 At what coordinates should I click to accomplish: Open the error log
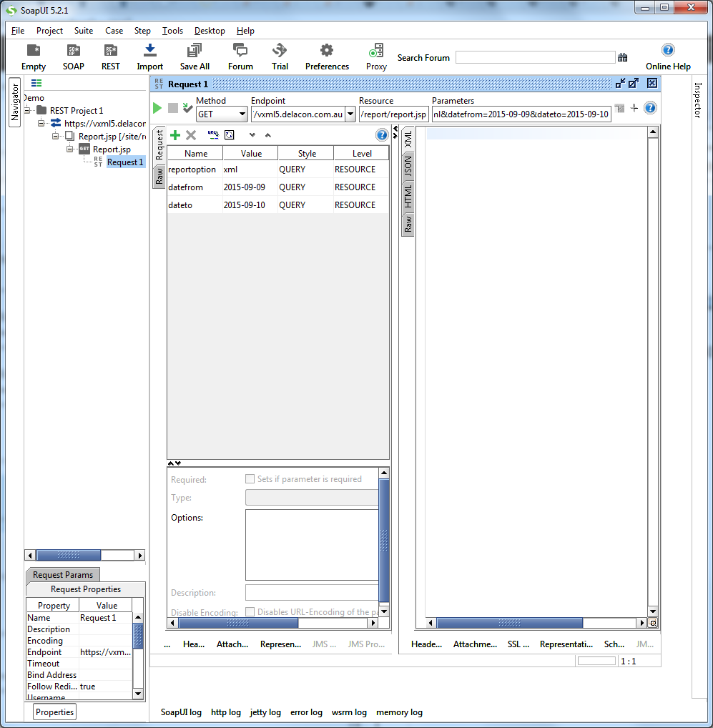306,712
